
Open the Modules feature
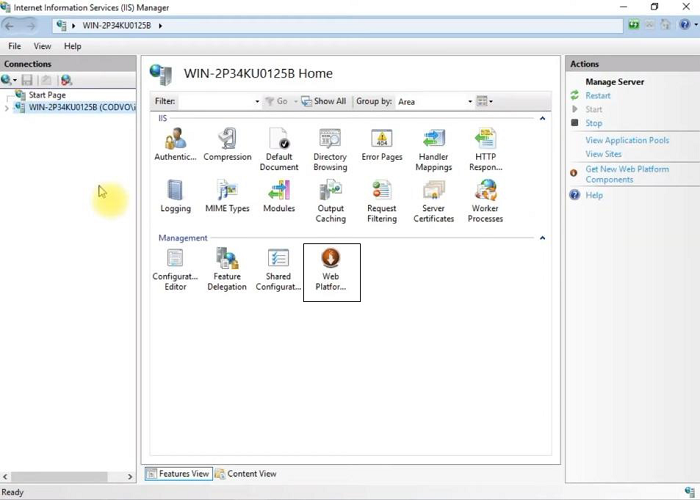click(279, 196)
